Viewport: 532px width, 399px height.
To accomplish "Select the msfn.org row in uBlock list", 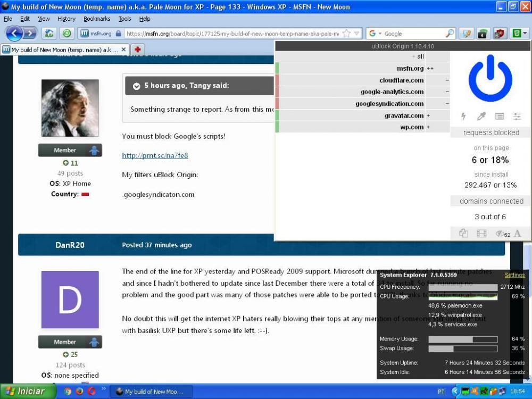I will (x=362, y=68).
